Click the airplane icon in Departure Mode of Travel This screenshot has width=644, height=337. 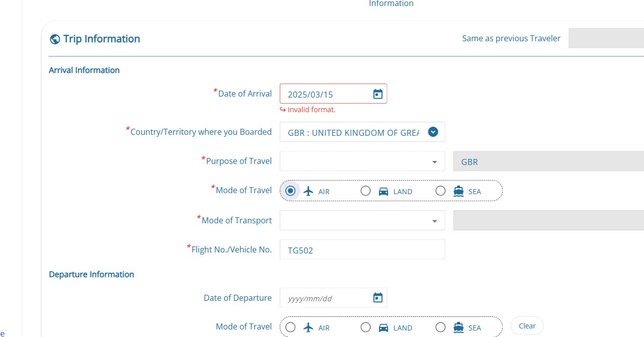pos(308,327)
